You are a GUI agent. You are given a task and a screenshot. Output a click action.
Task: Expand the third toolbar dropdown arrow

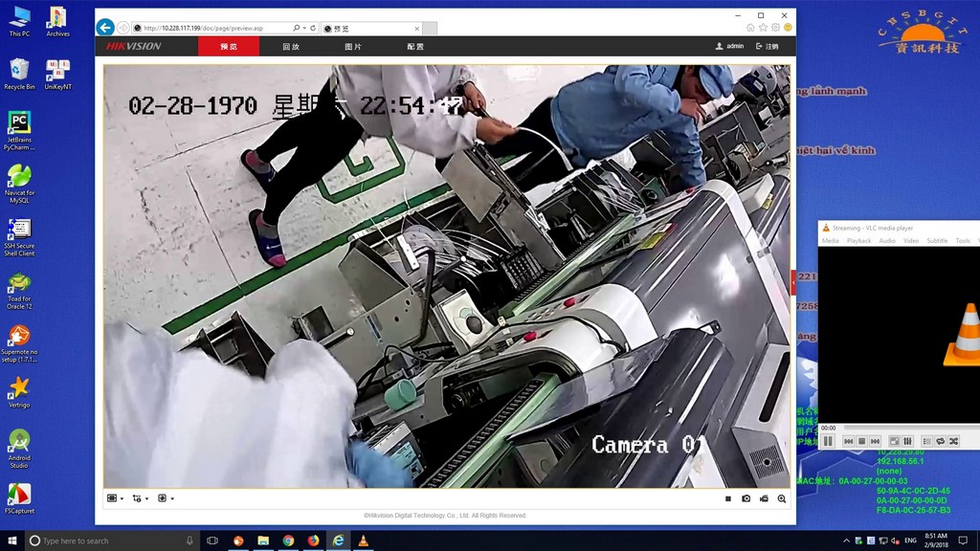click(x=166, y=498)
